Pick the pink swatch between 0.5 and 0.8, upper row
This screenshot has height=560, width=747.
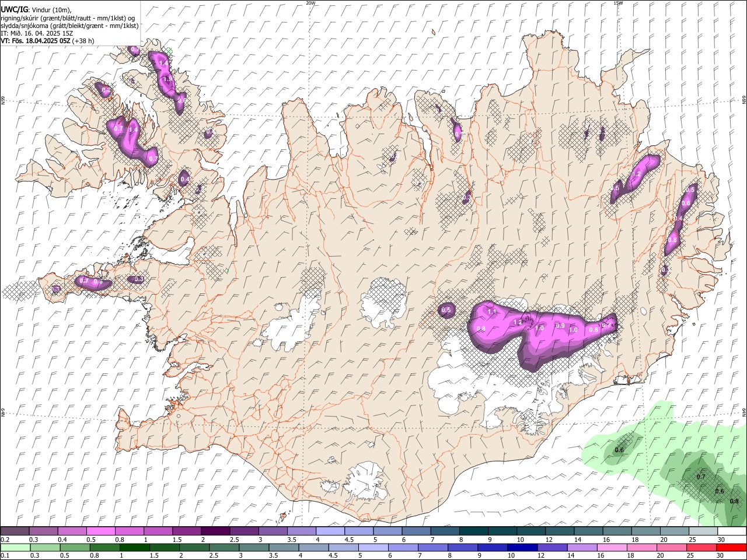coord(101,531)
